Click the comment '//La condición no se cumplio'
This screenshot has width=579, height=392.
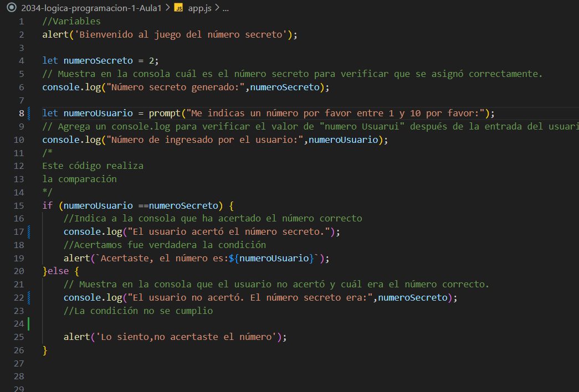(138, 311)
